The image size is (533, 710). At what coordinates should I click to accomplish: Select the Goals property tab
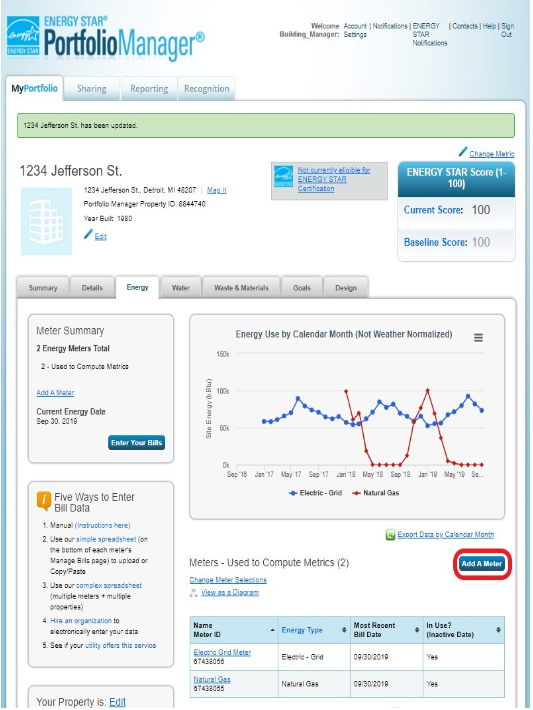(x=302, y=288)
